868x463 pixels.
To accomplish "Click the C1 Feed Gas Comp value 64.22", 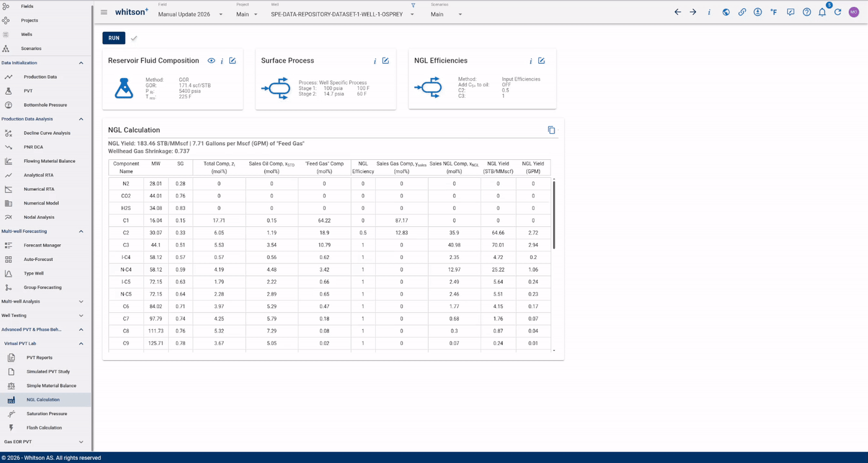I will [324, 221].
